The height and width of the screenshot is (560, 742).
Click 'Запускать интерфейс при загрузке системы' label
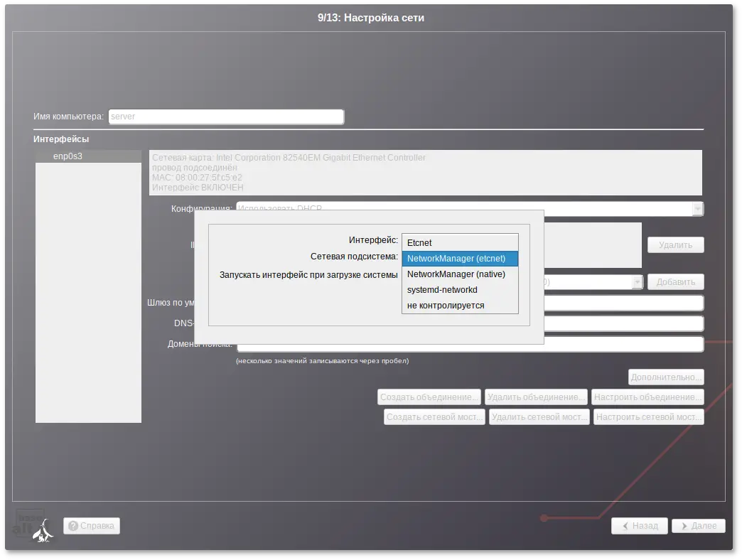[308, 275]
